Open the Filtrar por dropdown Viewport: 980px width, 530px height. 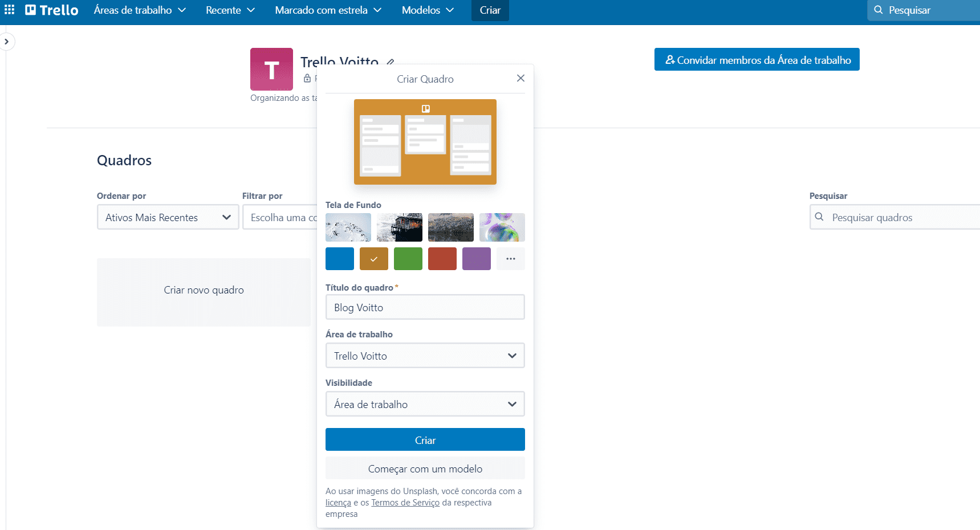[x=279, y=217]
